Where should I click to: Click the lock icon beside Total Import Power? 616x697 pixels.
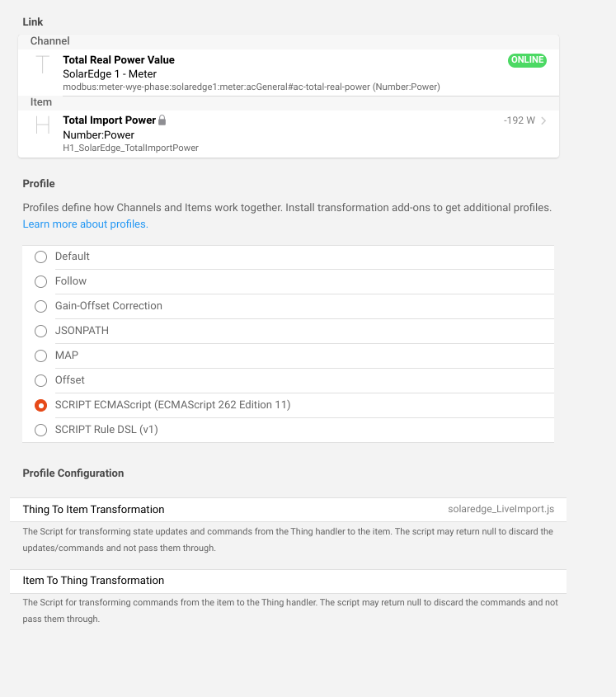(x=162, y=120)
